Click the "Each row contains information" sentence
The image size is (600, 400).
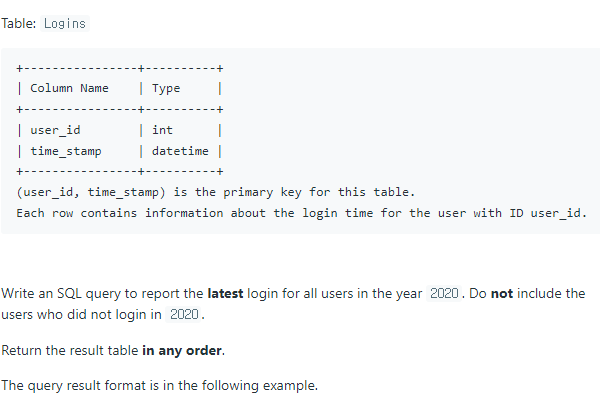tap(300, 213)
